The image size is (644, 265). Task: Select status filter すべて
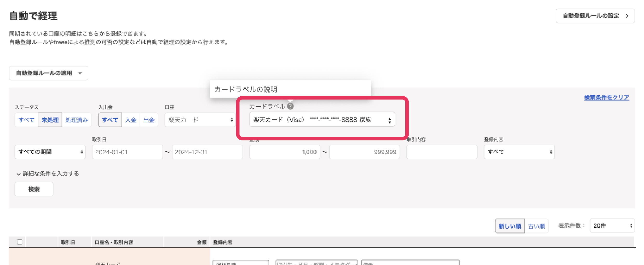point(27,120)
